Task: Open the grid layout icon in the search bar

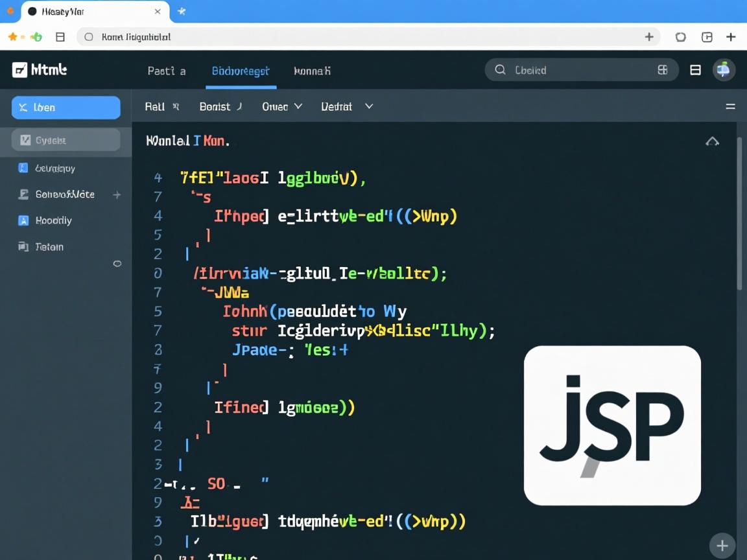Action: 663,69
